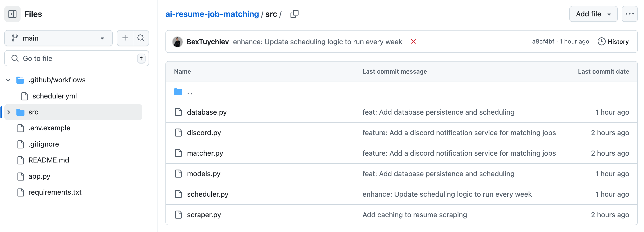644x232 pixels.
Task: Open the main branch dropdown
Action: pyautogui.click(x=58, y=38)
